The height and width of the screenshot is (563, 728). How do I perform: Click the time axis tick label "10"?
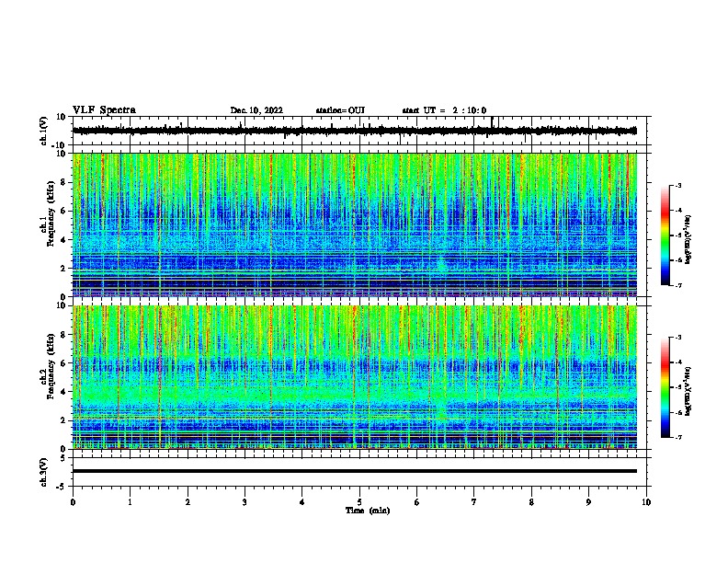click(646, 502)
